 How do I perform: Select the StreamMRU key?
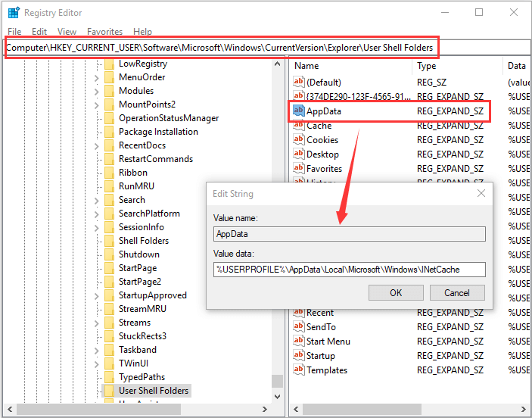click(142, 309)
